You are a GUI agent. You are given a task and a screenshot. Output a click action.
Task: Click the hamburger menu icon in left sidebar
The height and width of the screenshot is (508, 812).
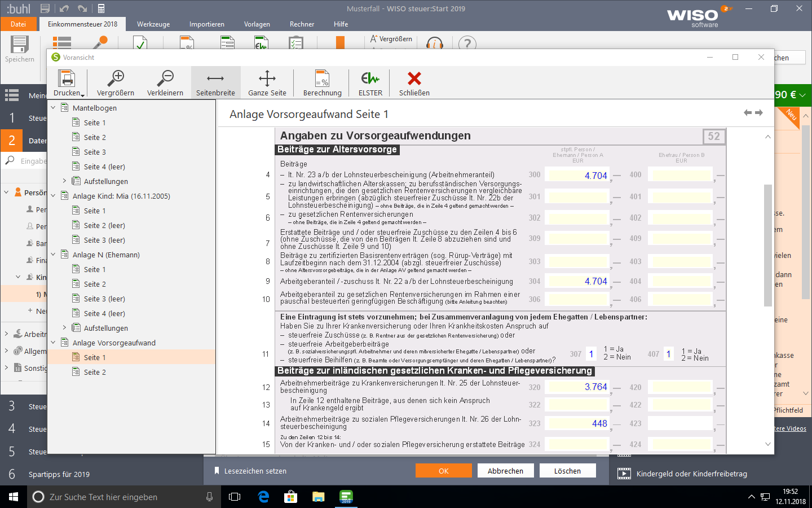[x=12, y=95]
